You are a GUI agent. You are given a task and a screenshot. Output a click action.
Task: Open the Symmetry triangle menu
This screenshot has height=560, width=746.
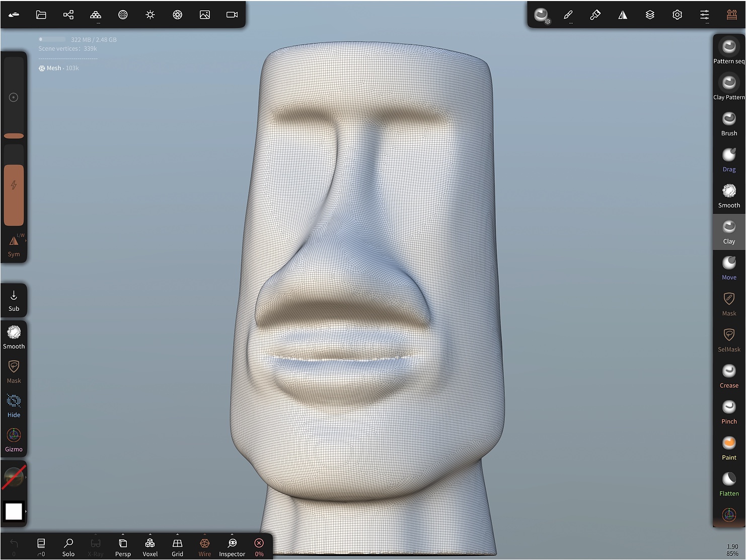pyautogui.click(x=623, y=15)
